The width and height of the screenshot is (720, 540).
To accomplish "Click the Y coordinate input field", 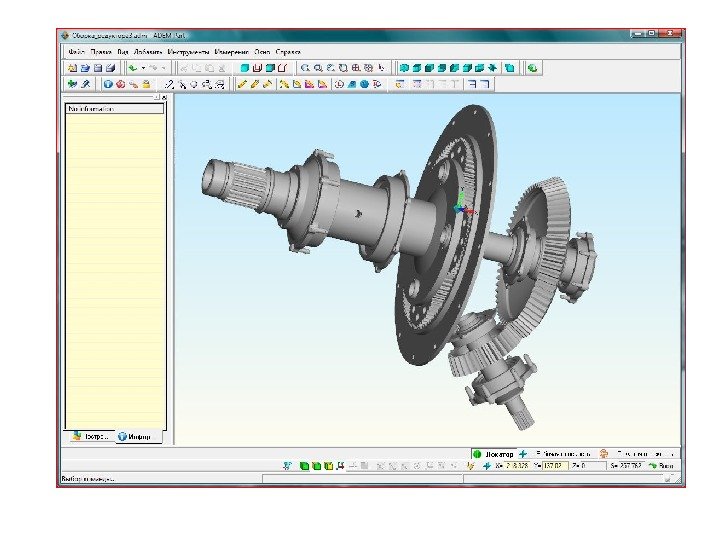I will point(555,466).
